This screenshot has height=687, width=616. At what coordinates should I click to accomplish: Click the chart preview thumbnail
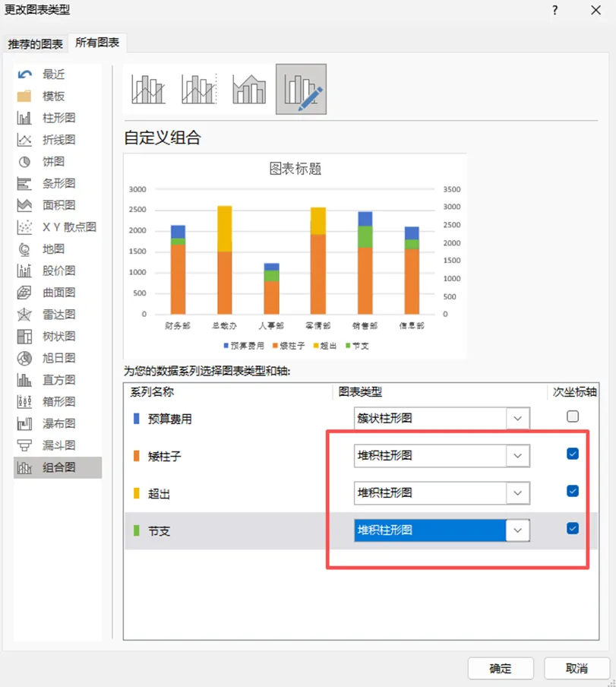[x=295, y=256]
